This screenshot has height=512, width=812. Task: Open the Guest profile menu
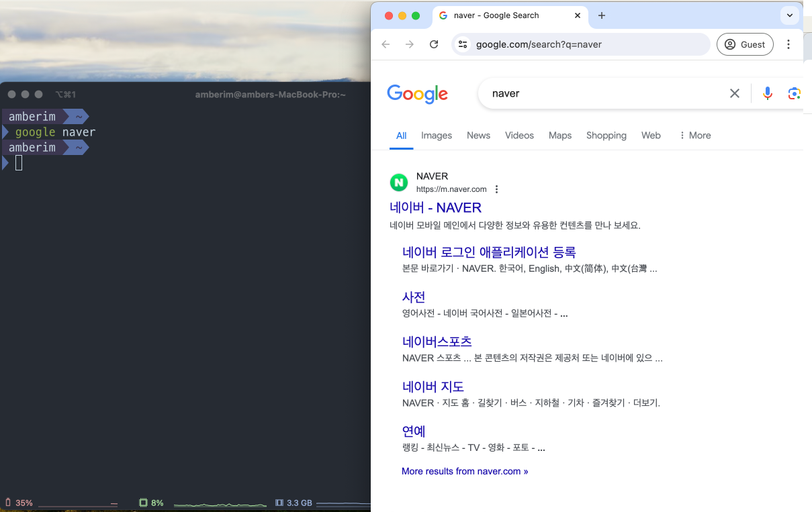745,44
